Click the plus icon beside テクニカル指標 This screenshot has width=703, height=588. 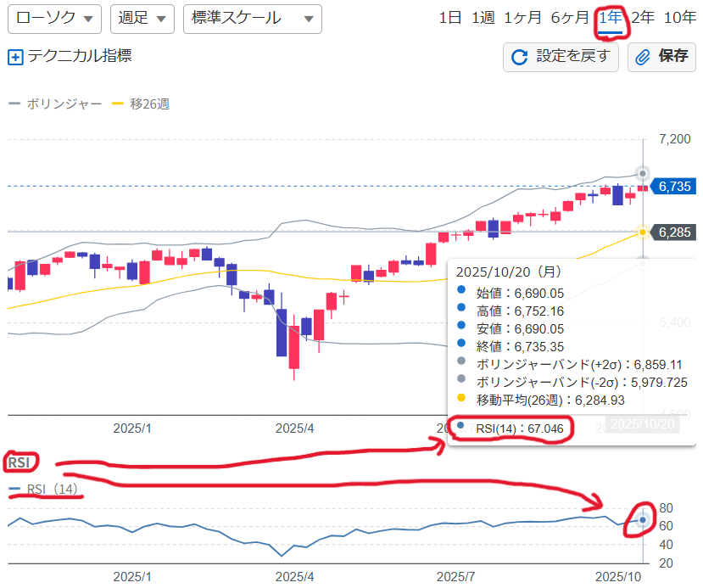tap(15, 58)
